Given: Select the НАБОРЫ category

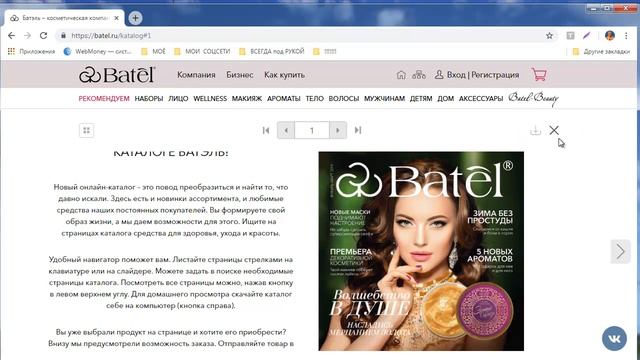Looking at the screenshot, I should coord(149,98).
